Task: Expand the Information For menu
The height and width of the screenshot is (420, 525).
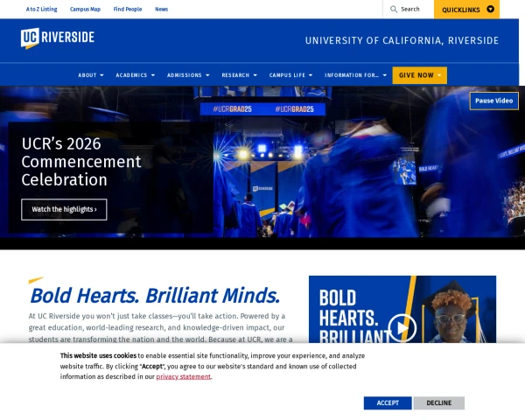Action: pos(355,75)
